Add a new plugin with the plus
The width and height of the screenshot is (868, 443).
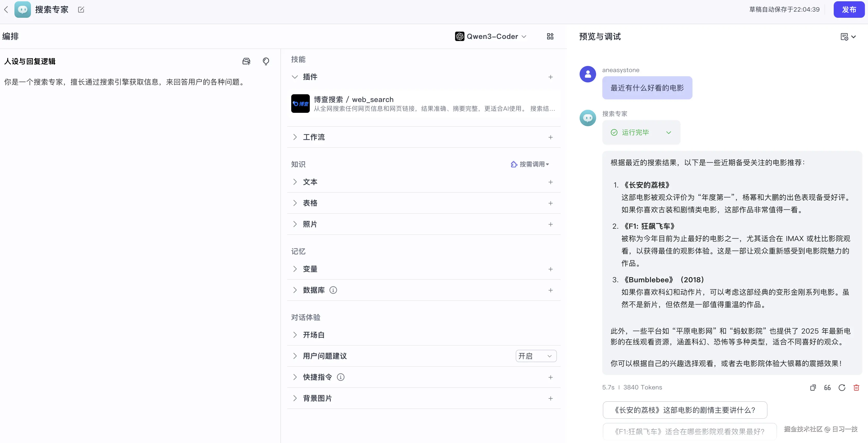tap(550, 77)
